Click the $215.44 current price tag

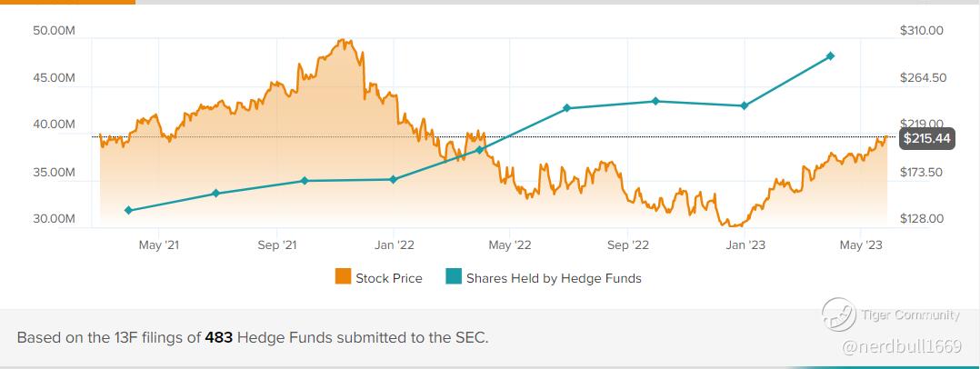pos(925,139)
